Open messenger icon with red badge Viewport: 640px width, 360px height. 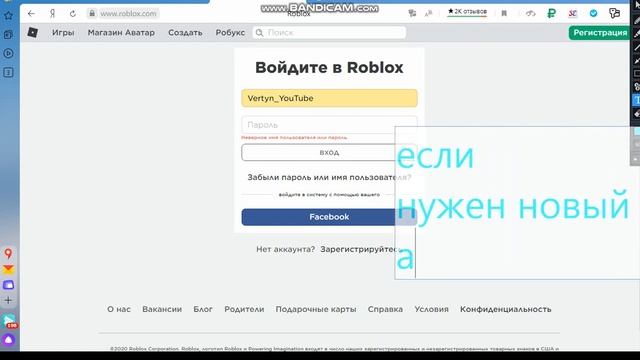point(9,321)
